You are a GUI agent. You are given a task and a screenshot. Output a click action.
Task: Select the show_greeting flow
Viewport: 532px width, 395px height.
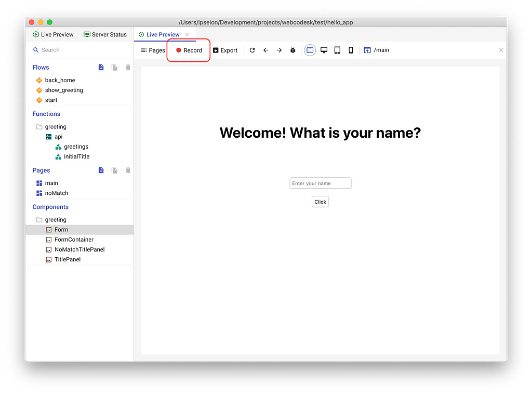tap(79, 90)
